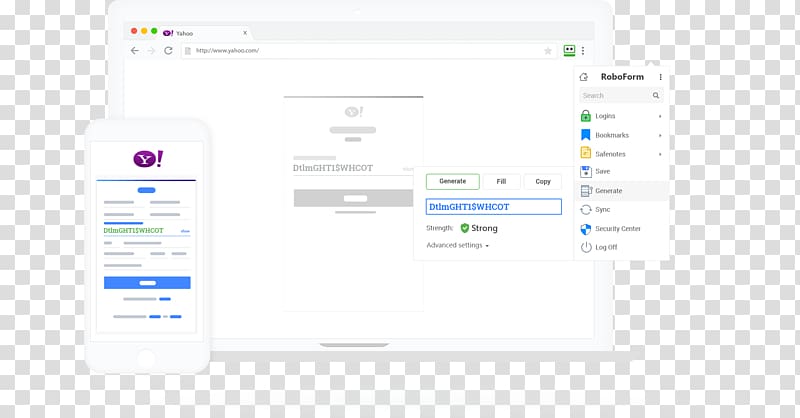Click the Safenotes note icon

coord(586,153)
